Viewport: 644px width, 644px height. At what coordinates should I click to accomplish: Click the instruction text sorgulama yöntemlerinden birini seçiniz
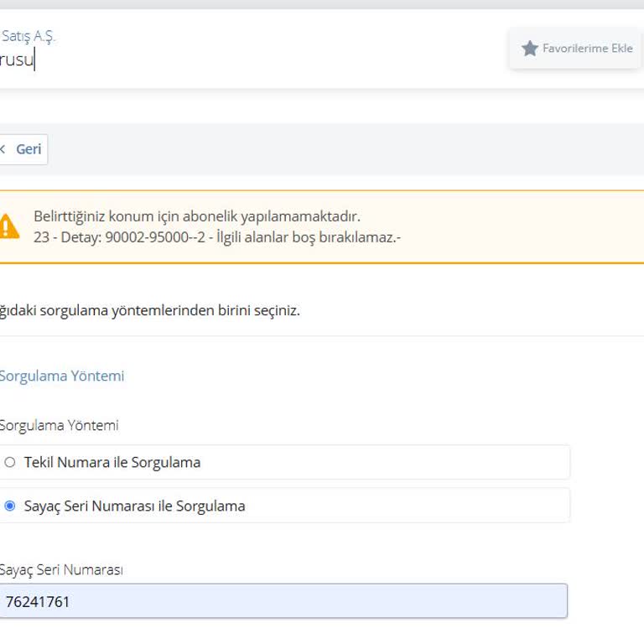150,310
